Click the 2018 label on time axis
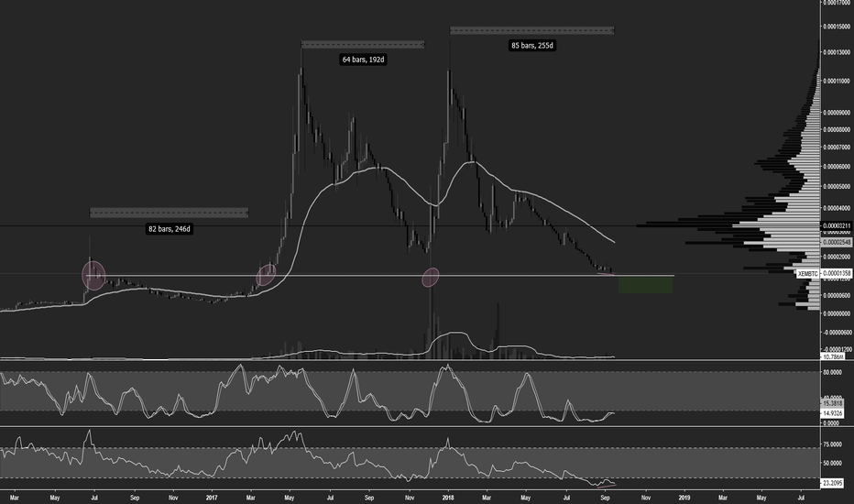The height and width of the screenshot is (504, 854). point(448,498)
